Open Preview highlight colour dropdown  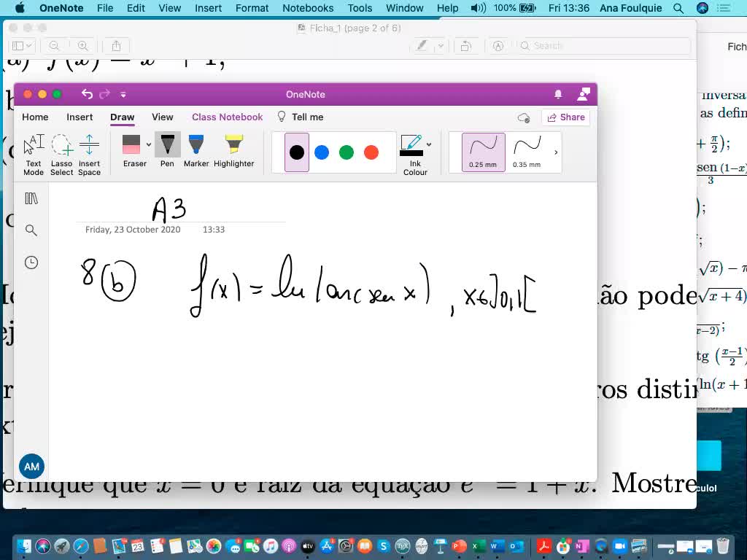[441, 46]
